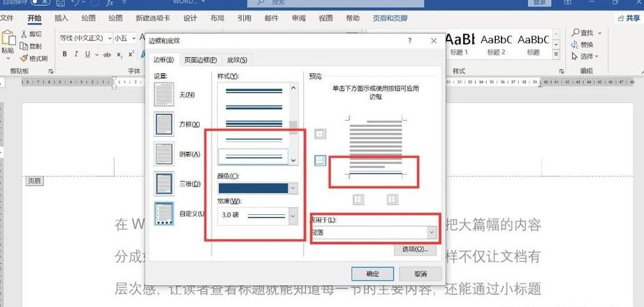
Task: Open the Styles group dialog launcher
Action: click(561, 71)
